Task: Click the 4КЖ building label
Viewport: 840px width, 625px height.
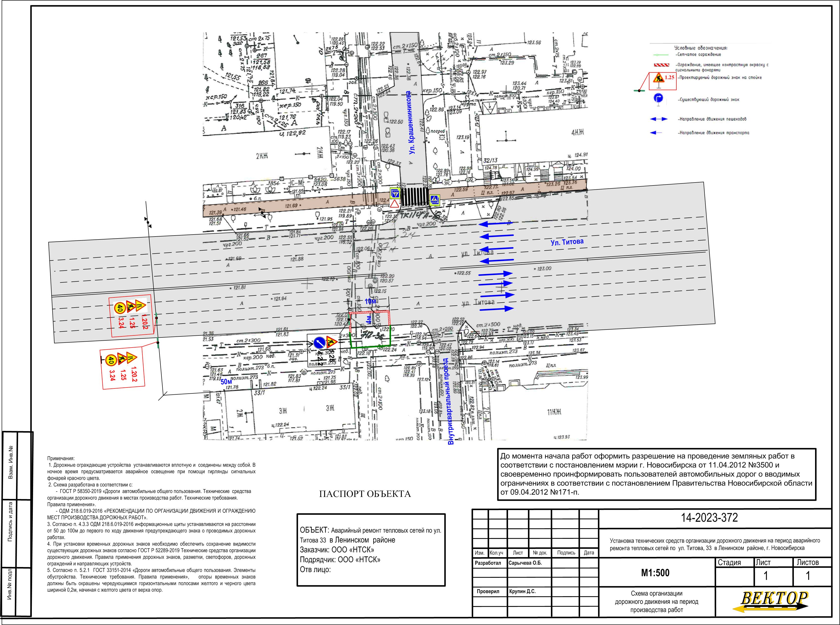Action: [x=578, y=132]
